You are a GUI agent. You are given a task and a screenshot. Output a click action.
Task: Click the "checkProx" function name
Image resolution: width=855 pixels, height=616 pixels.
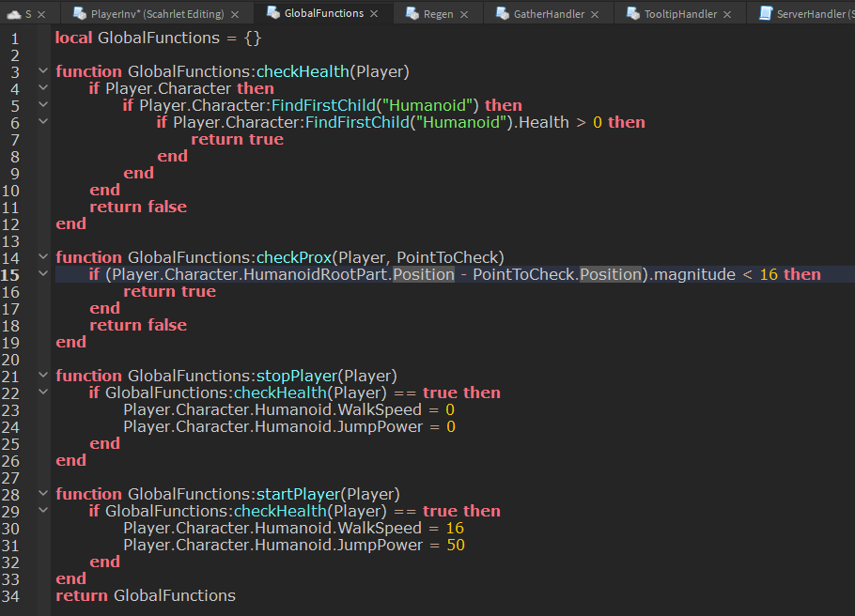coord(294,257)
